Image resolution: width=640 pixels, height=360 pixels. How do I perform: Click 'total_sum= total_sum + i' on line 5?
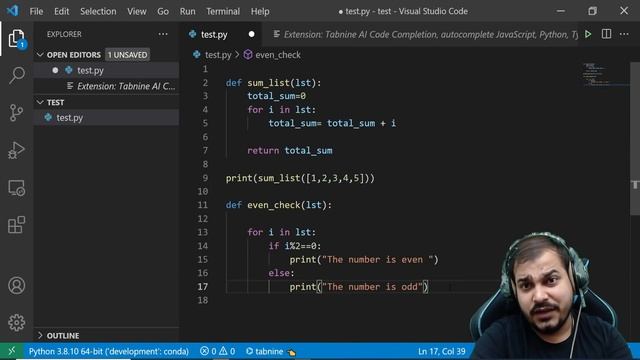332,123
